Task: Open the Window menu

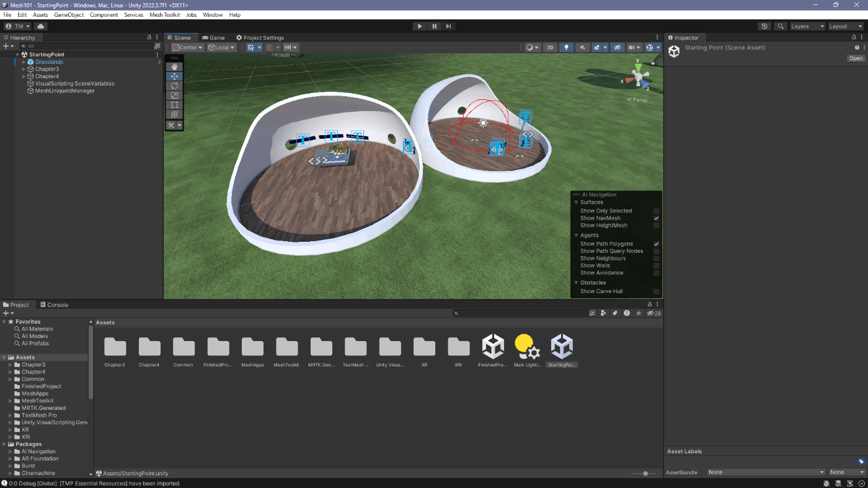Action: tap(213, 14)
